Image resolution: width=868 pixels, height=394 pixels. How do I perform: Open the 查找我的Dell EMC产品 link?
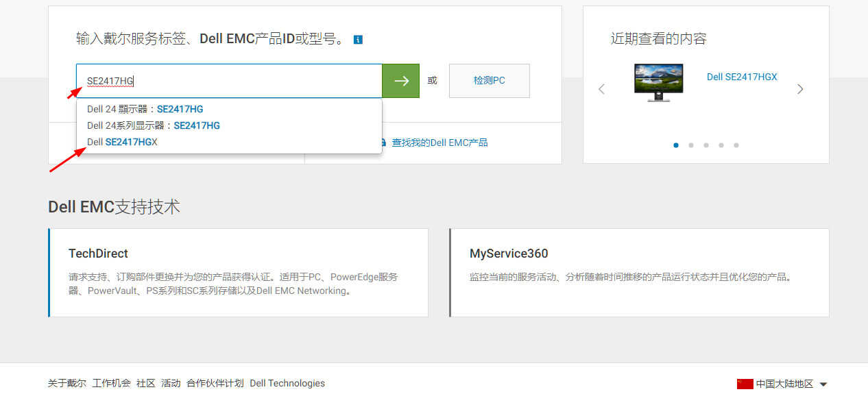coord(439,143)
